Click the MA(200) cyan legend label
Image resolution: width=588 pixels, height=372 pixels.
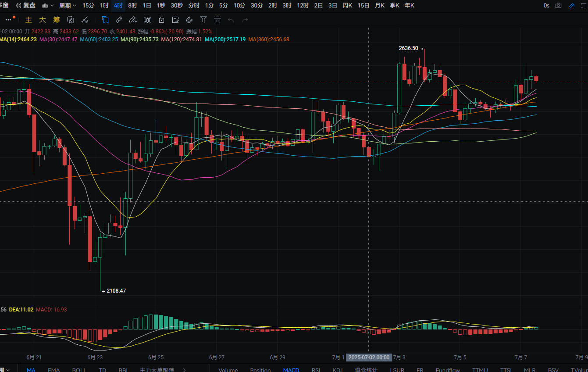point(225,39)
